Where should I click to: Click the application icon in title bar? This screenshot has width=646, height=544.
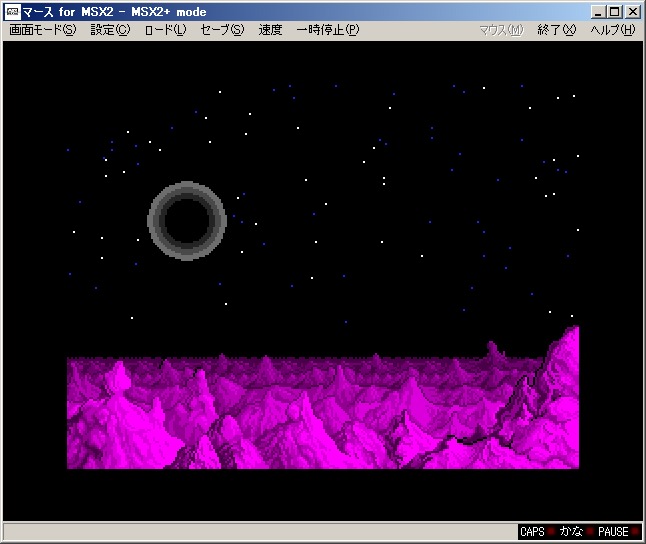[12, 11]
